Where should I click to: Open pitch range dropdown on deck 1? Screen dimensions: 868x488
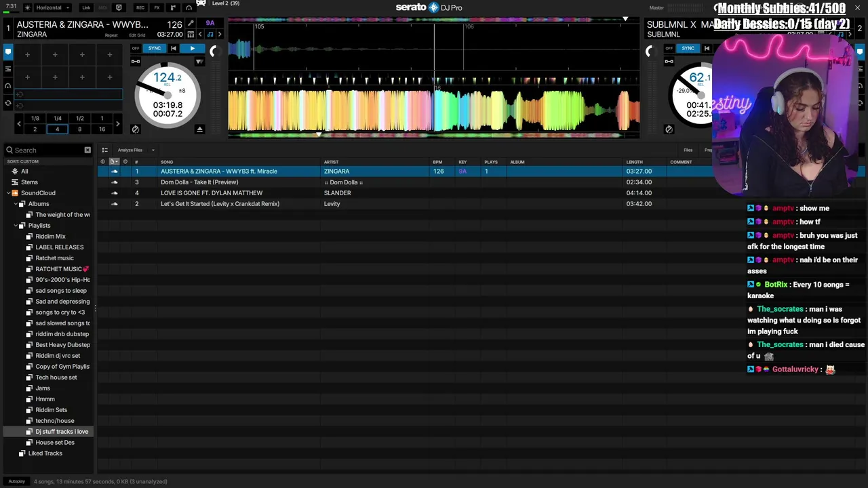tap(199, 62)
